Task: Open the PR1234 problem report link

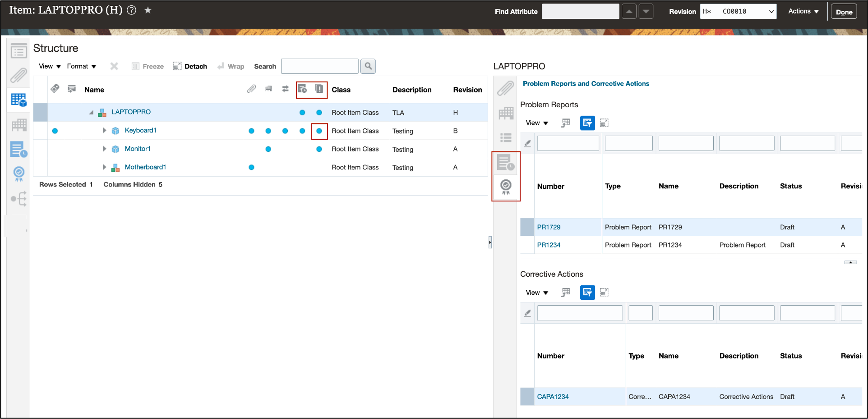Action: pyautogui.click(x=549, y=245)
